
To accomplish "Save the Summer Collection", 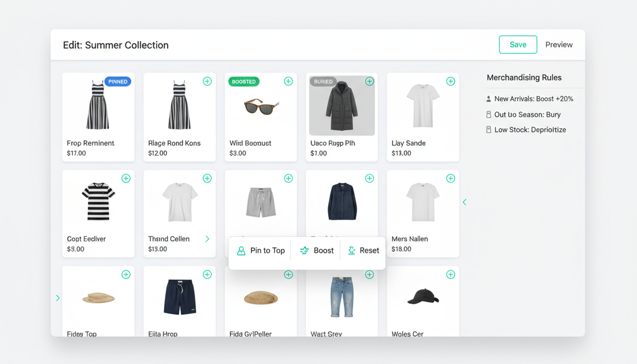I will click(x=518, y=45).
